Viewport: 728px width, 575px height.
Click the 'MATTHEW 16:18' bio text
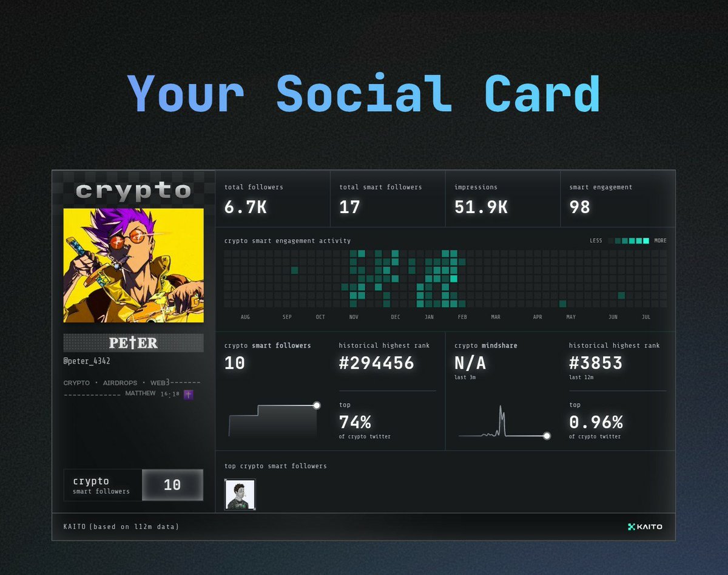(x=151, y=394)
